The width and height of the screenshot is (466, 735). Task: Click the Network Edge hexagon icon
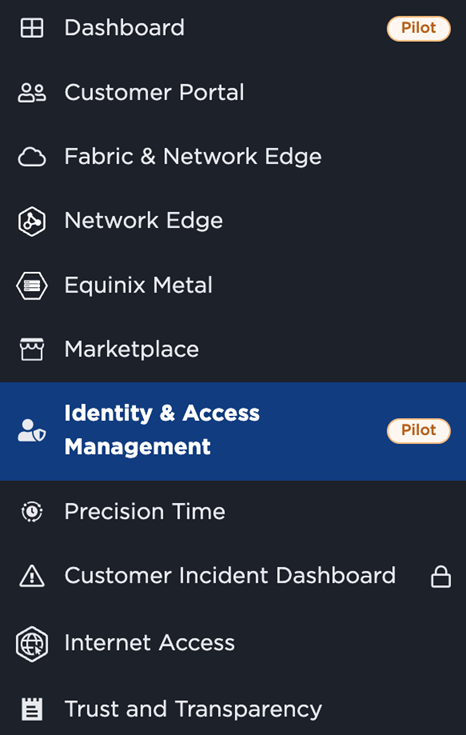pyautogui.click(x=32, y=221)
